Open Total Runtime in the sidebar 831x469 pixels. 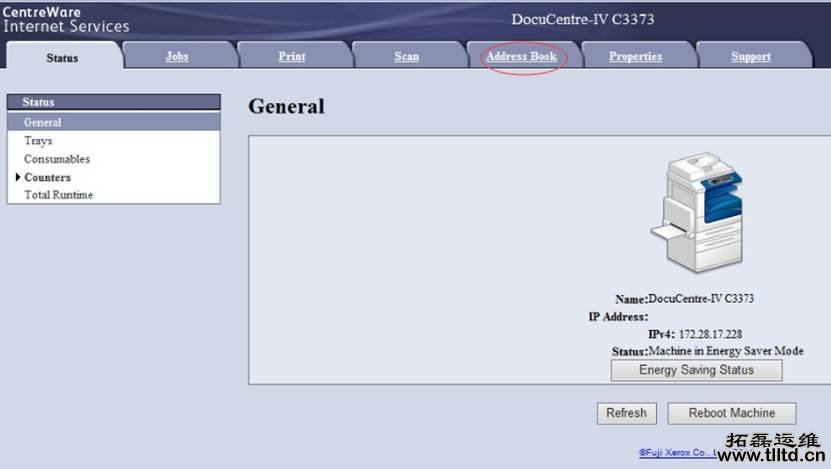click(59, 195)
